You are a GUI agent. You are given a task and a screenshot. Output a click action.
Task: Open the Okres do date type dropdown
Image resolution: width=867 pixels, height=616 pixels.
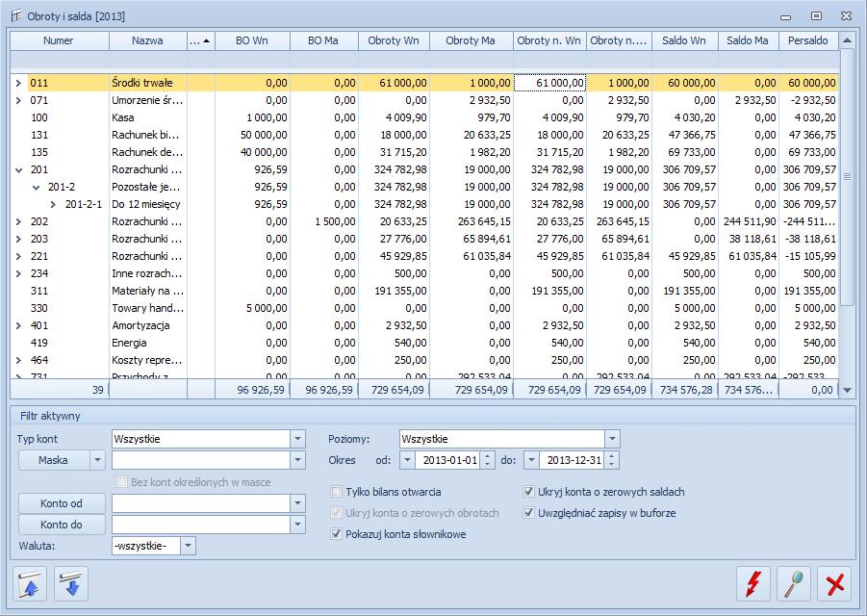[531, 460]
